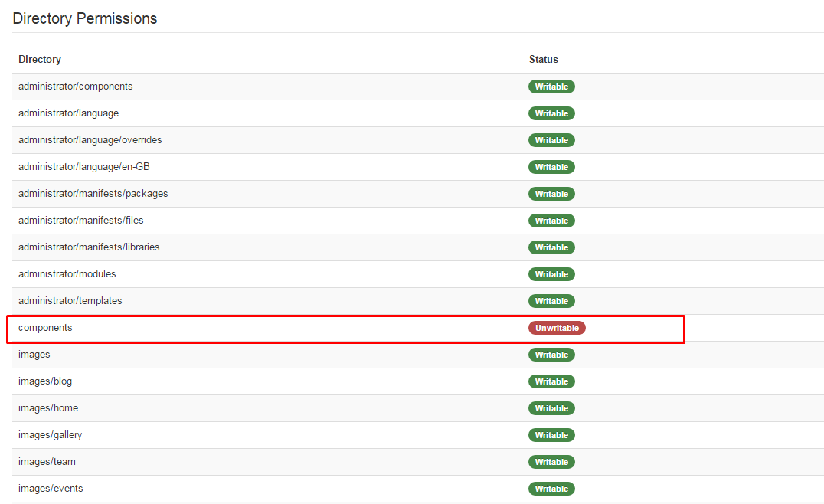Select administrator/manifests/libraries directory text

[89, 247]
